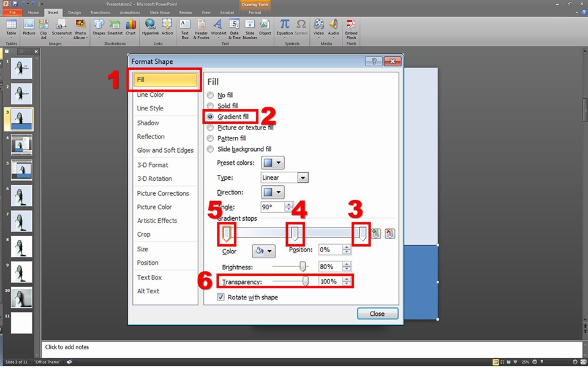588x368 pixels.
Task: Click the Embed Flash icon
Action: pos(351,27)
